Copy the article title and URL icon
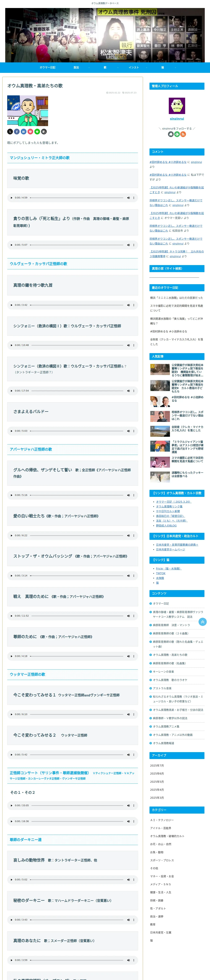The height and width of the screenshot is (980, 210). (x=44, y=132)
